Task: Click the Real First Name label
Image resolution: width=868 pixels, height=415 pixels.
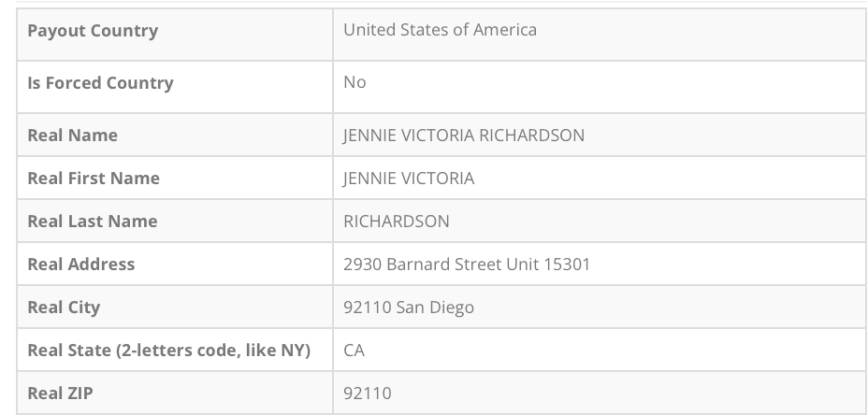Action: [94, 179]
